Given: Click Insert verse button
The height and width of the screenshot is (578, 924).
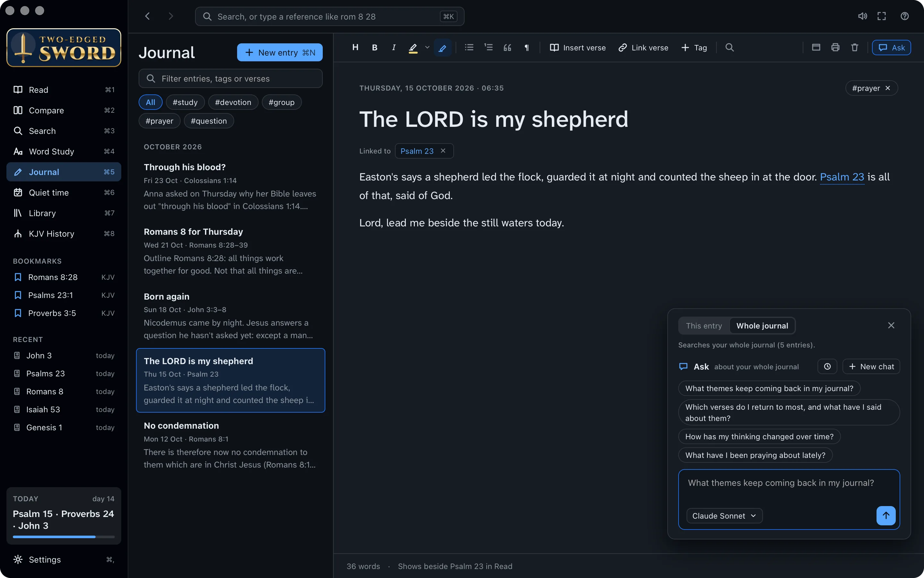Looking at the screenshot, I should 577,48.
